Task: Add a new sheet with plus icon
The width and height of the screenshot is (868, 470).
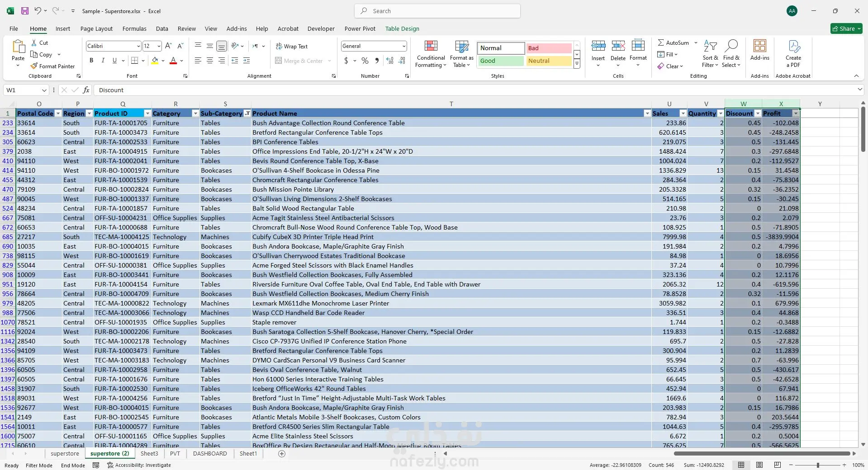Action: pos(282,454)
